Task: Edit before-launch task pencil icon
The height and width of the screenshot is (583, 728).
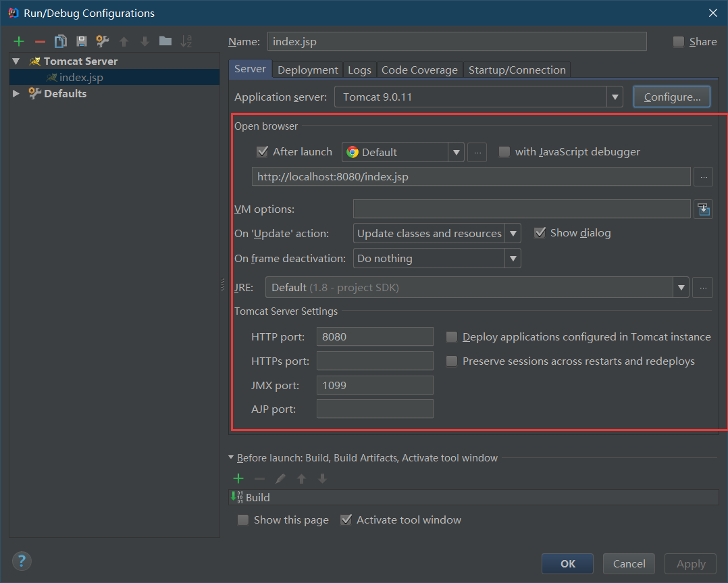Action: (280, 478)
